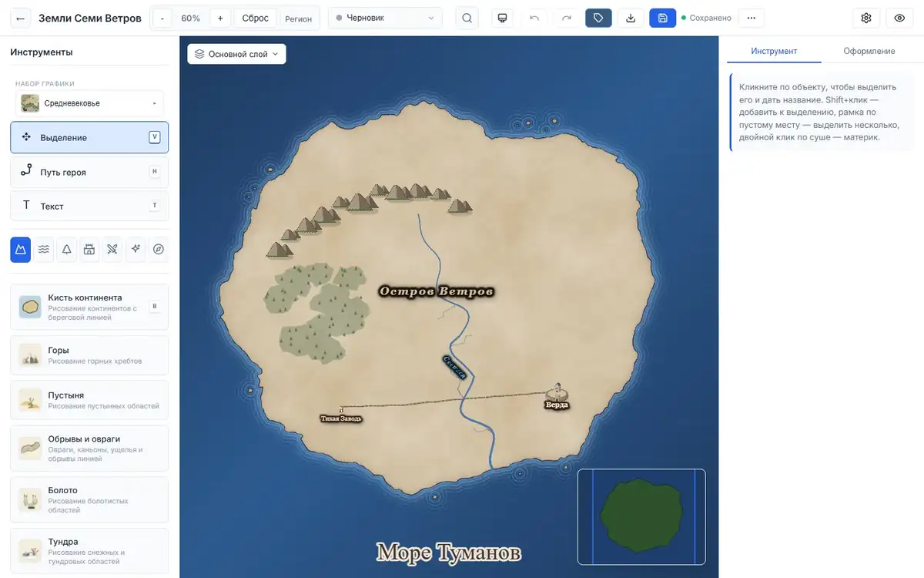This screenshot has height=578, width=924.
Task: Switch to the tree vegetation category
Action: point(66,249)
